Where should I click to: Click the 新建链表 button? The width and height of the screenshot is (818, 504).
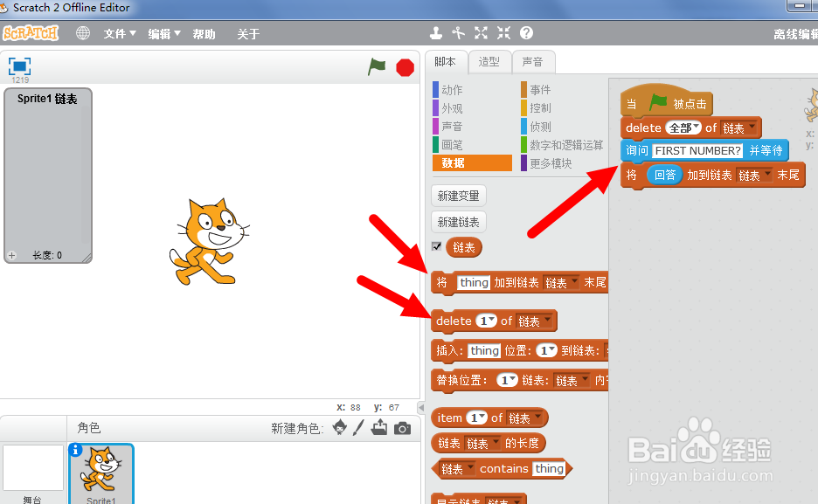pos(459,222)
